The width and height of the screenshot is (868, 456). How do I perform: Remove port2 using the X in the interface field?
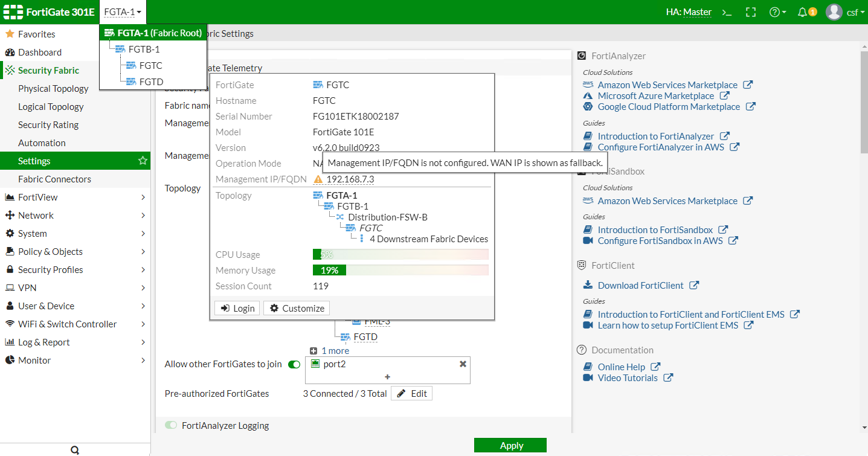pyautogui.click(x=463, y=364)
